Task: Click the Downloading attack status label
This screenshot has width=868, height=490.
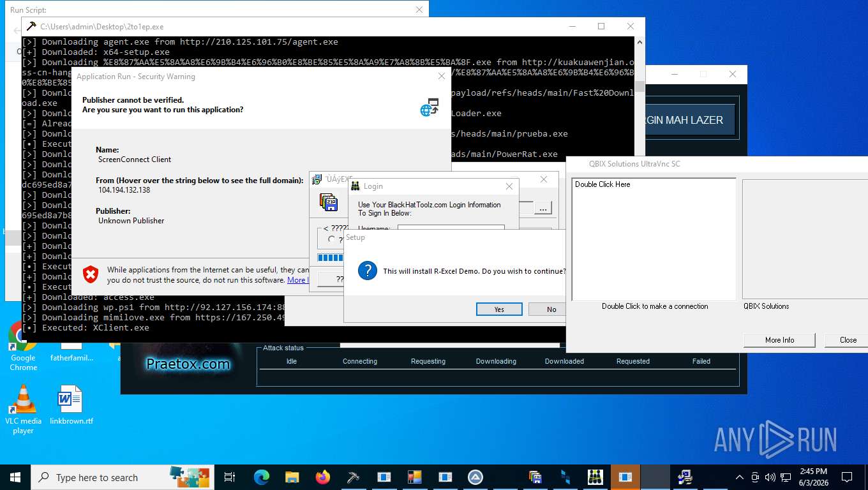Action: 496,361
